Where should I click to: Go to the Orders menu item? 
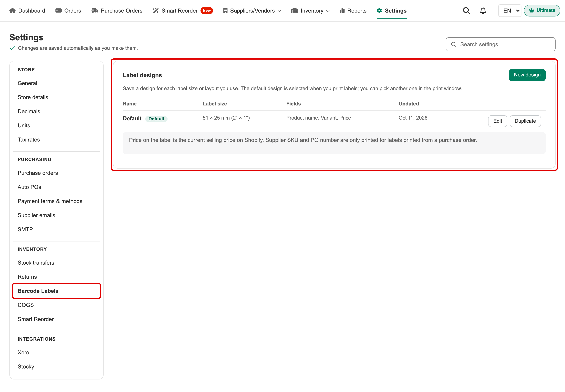tap(68, 11)
